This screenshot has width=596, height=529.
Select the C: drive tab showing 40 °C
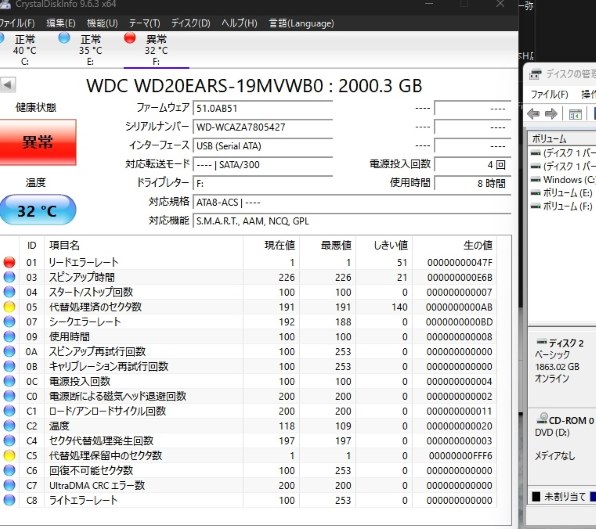pyautogui.click(x=25, y=50)
